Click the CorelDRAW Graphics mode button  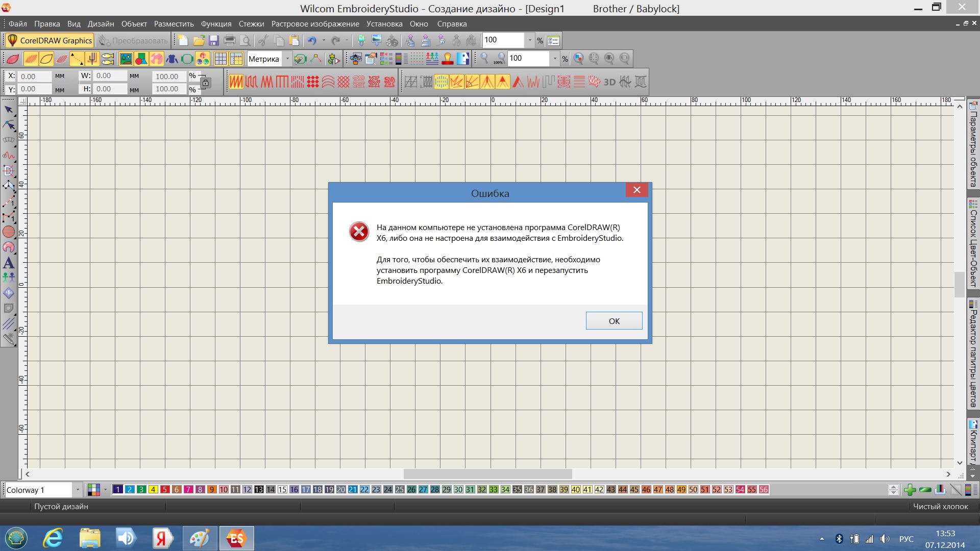[x=50, y=40]
